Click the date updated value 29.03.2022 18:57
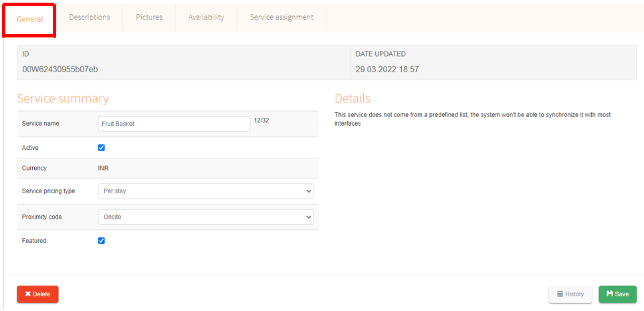Screen dimensions: 644x311 [387, 69]
